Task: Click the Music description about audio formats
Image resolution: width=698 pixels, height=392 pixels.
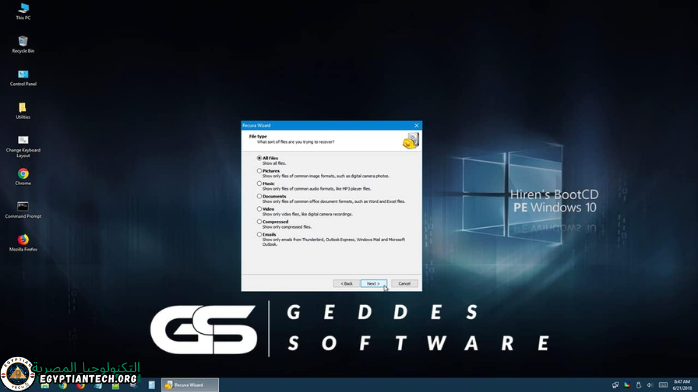Action: (x=317, y=189)
